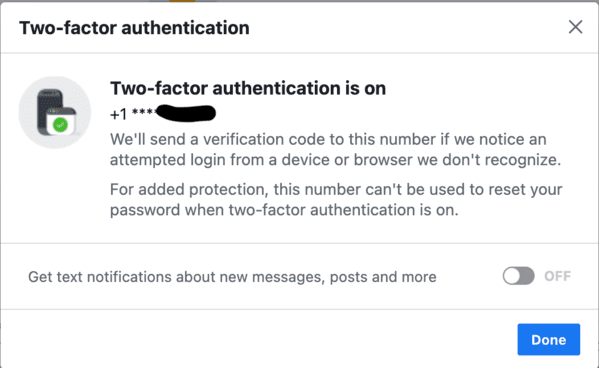599x368 pixels.
Task: Click the green checkmark badge in the illustration
Action: pos(60,125)
